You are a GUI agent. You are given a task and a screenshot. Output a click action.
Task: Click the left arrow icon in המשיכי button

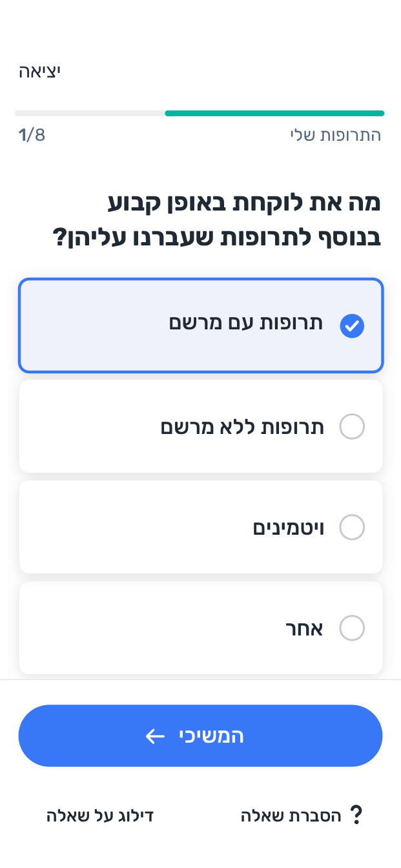click(155, 736)
